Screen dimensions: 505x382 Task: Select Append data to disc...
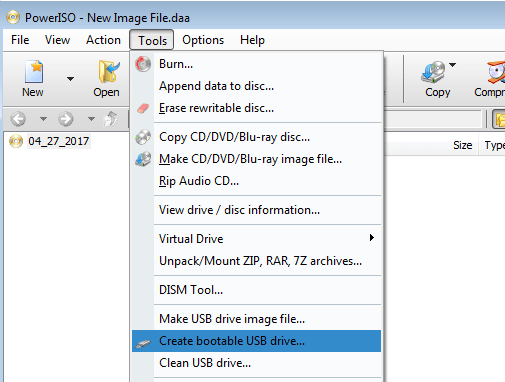pos(256,86)
